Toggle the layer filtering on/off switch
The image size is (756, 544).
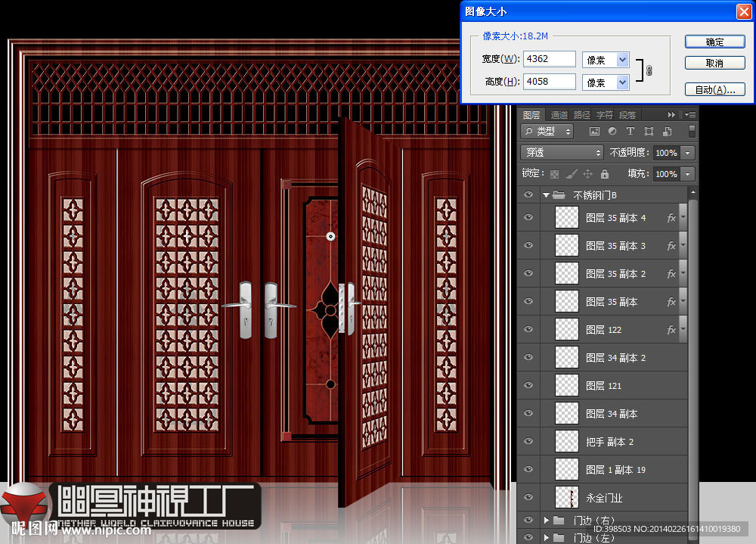[x=692, y=132]
